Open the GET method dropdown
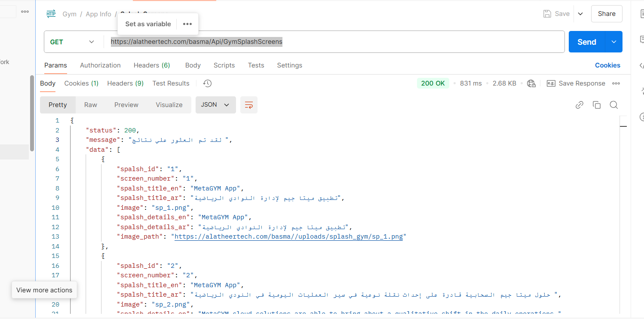Viewport: 644px width, 319px height. 72,42
